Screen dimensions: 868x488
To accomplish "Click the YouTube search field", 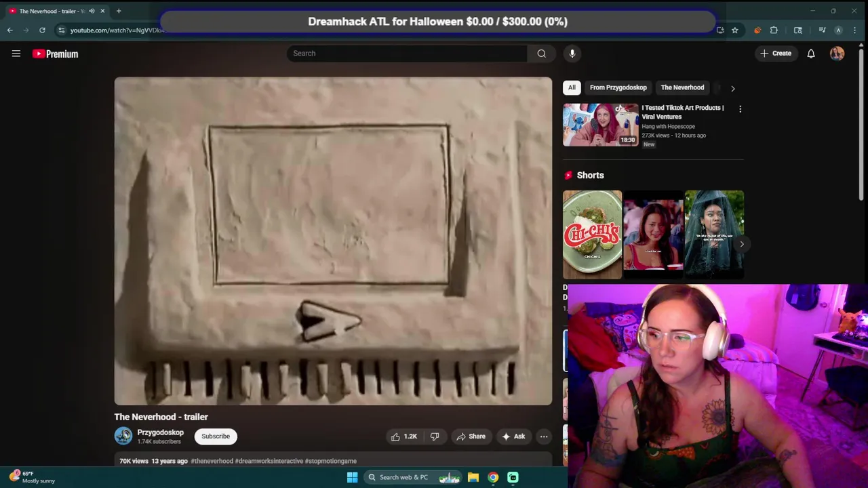I will coord(407,54).
